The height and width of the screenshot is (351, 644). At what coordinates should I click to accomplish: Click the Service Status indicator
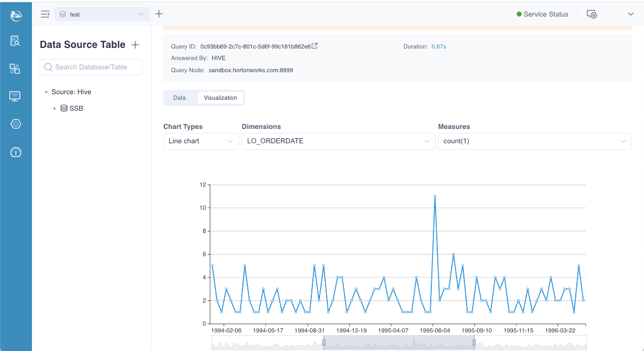pyautogui.click(x=542, y=14)
